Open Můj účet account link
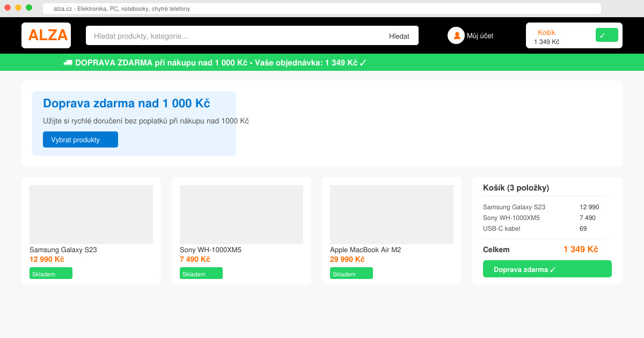 click(x=480, y=36)
